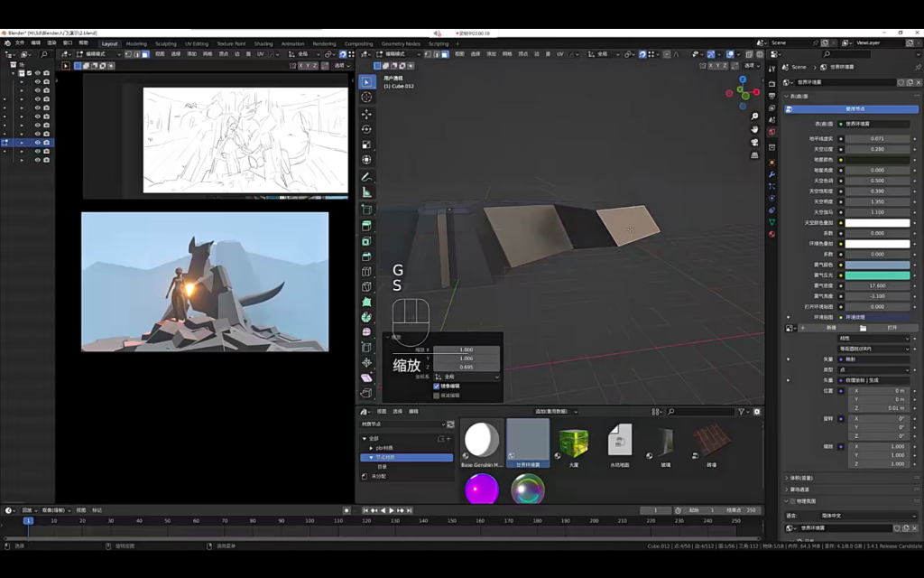
Task: Select the Measure tool icon
Action: pos(366,192)
